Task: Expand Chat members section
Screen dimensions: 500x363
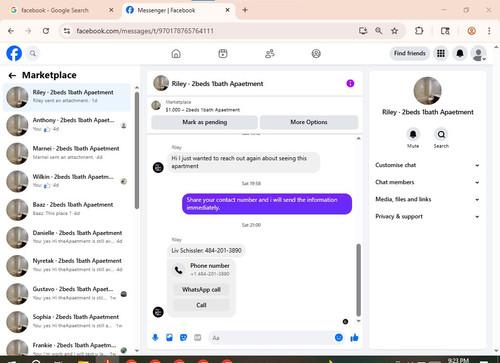Action: 427,182
